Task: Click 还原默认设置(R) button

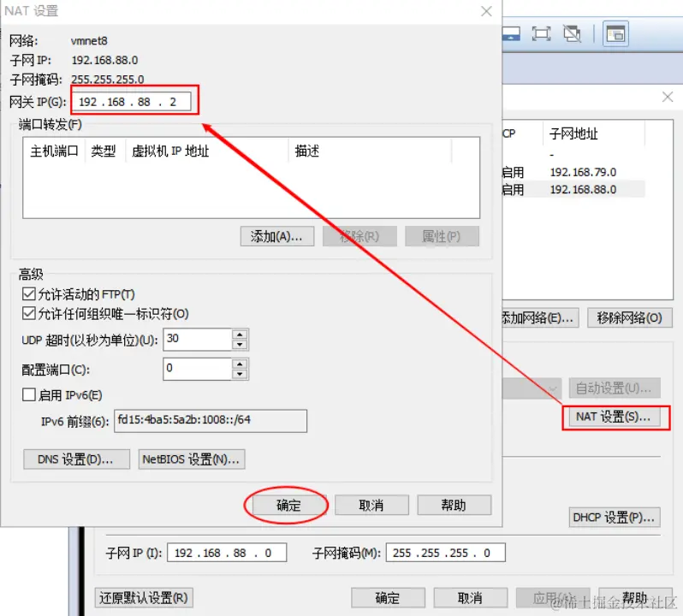Action: (144, 598)
